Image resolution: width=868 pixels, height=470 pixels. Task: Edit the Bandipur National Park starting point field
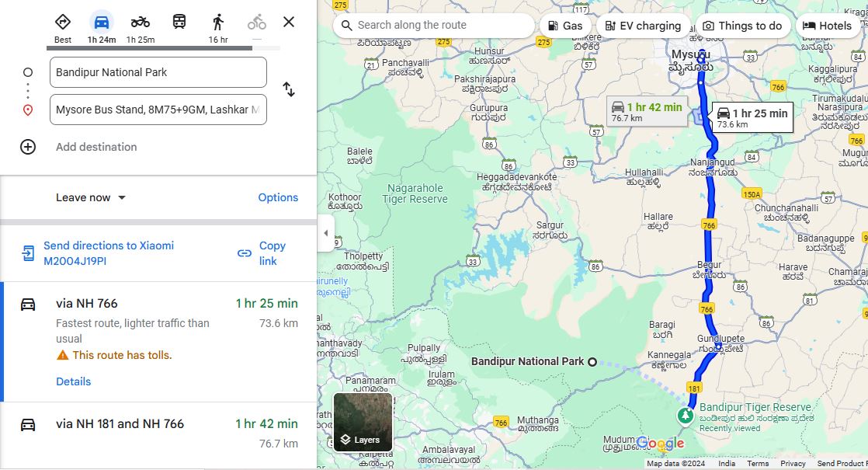[158, 72]
